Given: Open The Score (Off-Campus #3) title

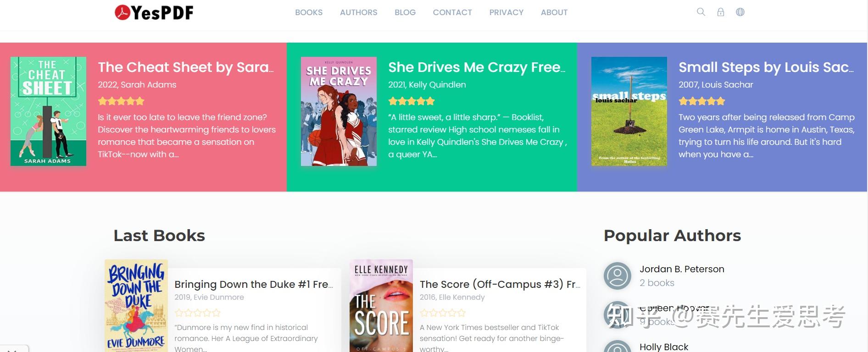Looking at the screenshot, I should point(500,284).
